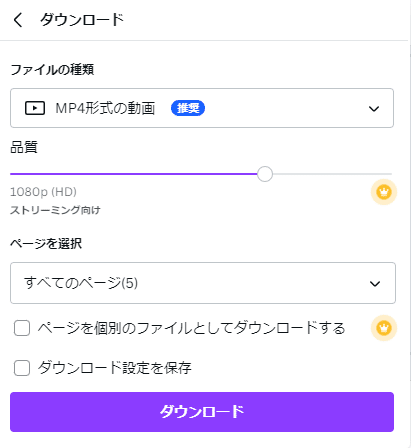Image resolution: width=411 pixels, height=448 pixels.
Task: Click the blue 推奨 badge
Action: click(x=188, y=108)
